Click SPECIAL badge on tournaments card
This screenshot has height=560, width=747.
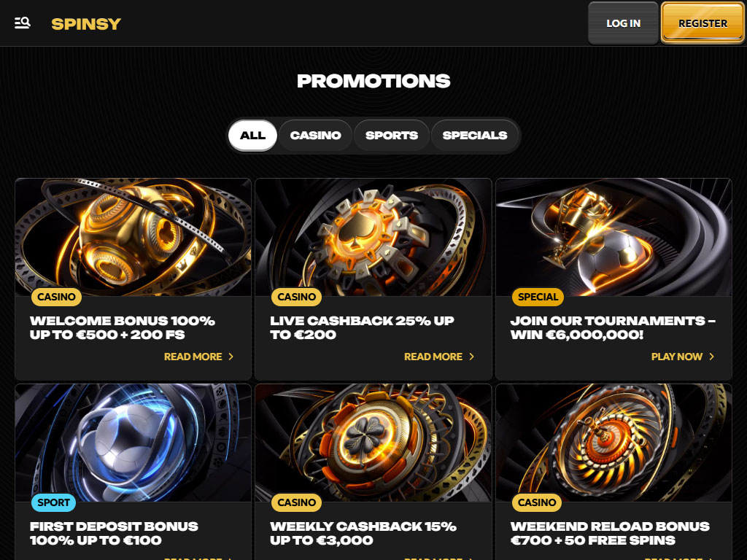tap(538, 297)
